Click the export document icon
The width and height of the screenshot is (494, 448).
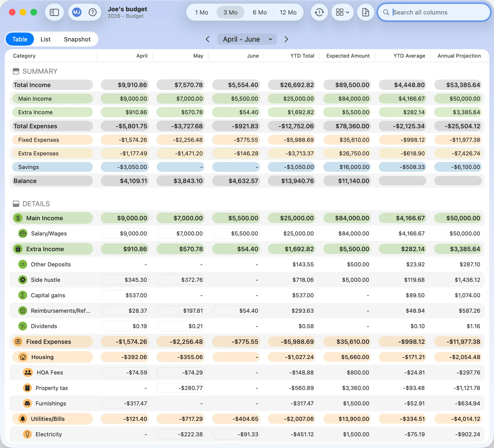coord(365,12)
